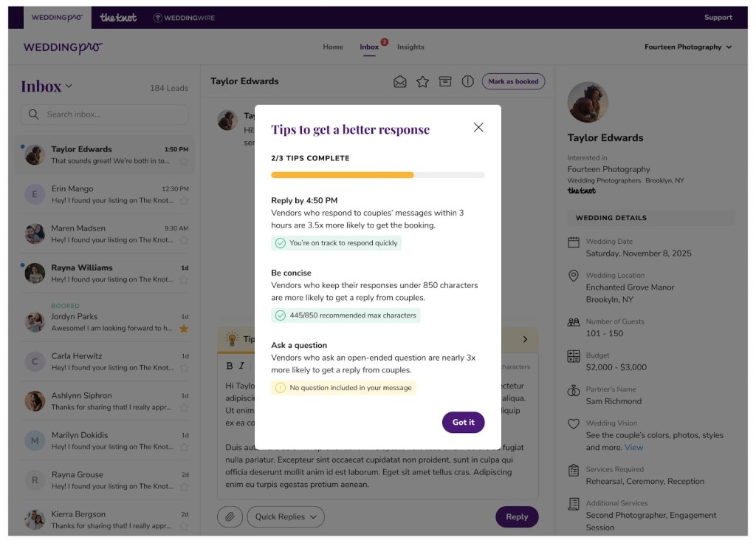
Task: Click the green check beside 445/850 characters
Action: (280, 315)
